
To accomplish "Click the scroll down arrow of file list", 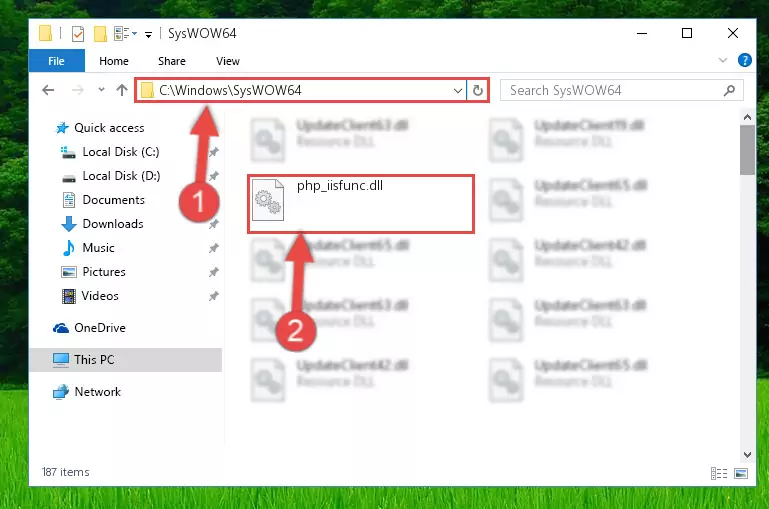I will 747,455.
